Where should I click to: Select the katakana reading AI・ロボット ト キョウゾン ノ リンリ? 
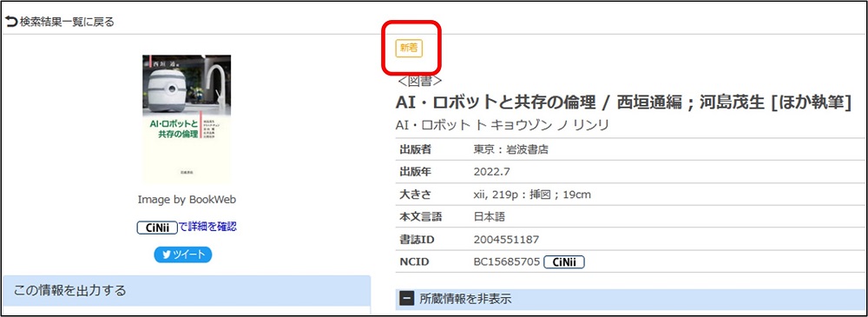tap(502, 125)
